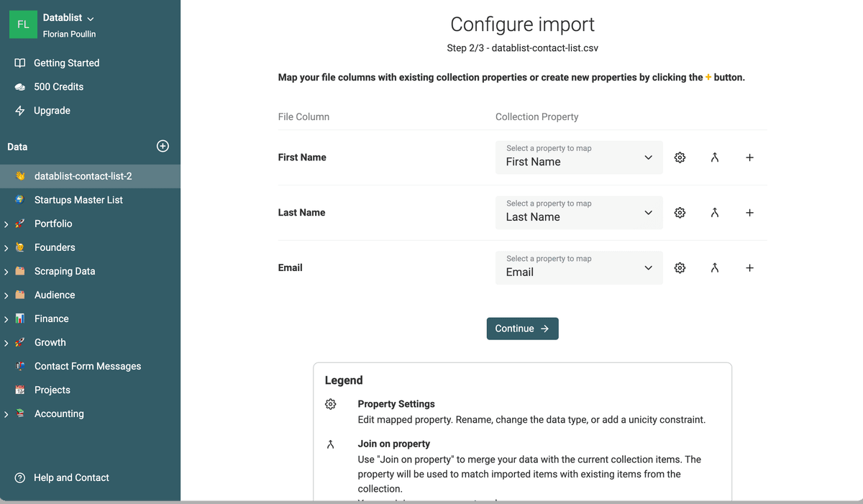Click join on property icon for First Name
Screen dimensions: 863x504
[x=714, y=157]
